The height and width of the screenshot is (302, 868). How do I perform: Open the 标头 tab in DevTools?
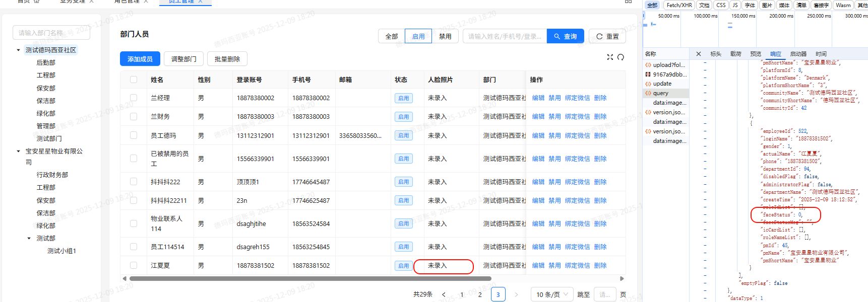pos(716,54)
